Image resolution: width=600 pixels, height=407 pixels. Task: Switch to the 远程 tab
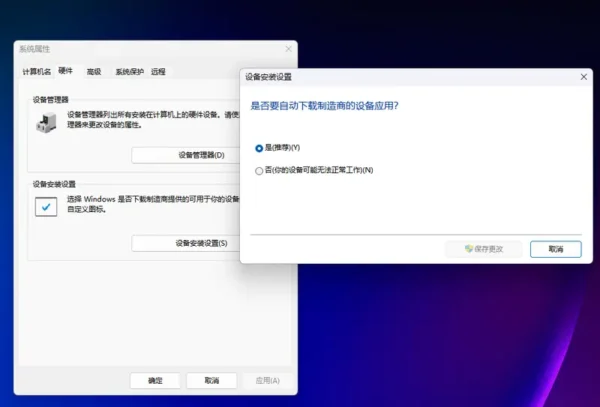[x=158, y=72]
